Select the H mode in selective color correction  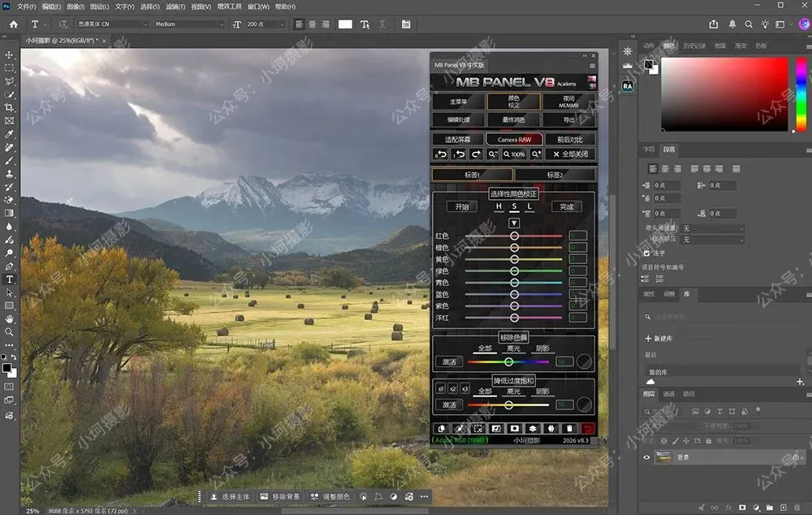(499, 206)
